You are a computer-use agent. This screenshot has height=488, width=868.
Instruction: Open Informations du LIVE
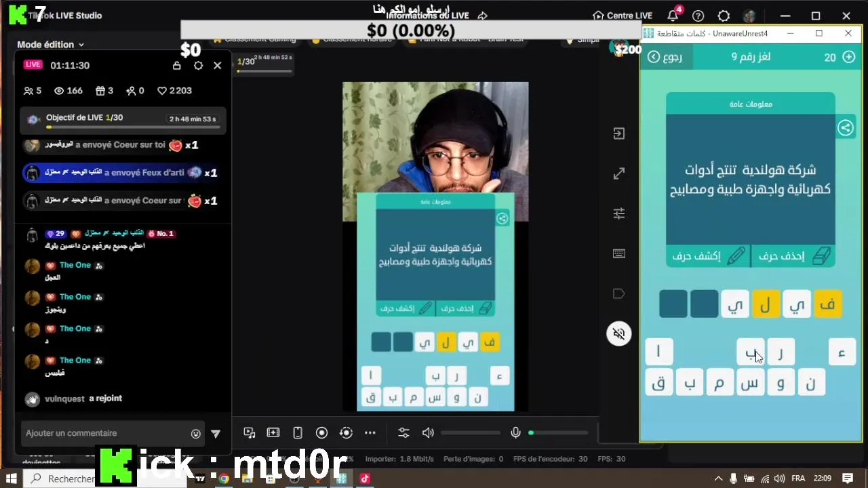coord(427,16)
